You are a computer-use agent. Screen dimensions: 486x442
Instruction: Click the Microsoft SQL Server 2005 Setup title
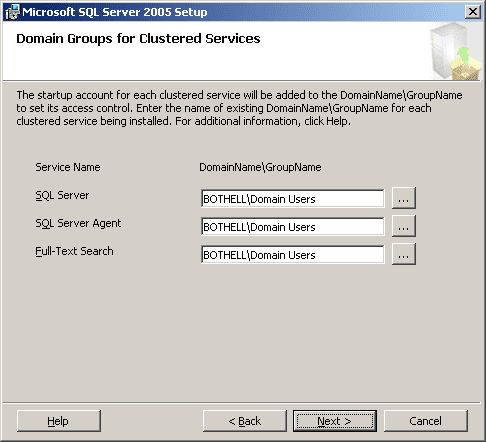click(115, 12)
